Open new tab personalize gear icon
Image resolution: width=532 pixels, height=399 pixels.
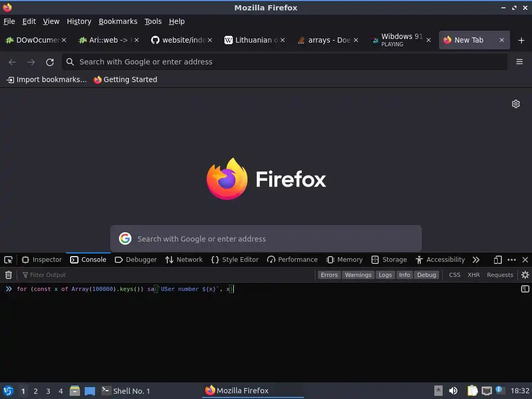516,104
